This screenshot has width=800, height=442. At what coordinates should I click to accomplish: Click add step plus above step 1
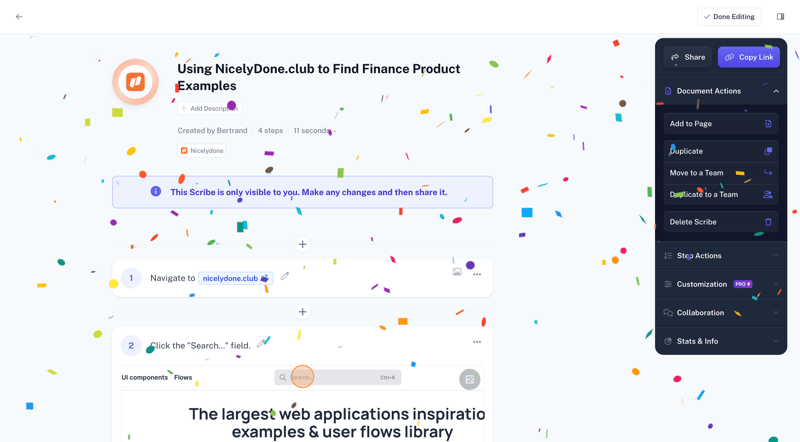point(302,244)
